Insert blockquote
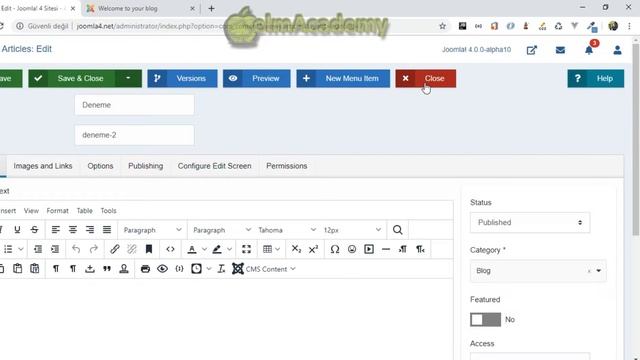The width and height of the screenshot is (640, 360). [107, 269]
